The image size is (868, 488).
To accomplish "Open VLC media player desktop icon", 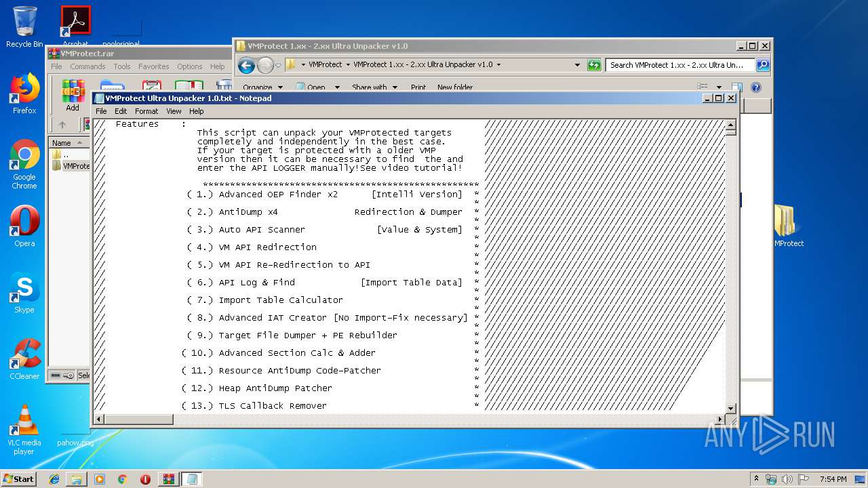I will click(24, 430).
